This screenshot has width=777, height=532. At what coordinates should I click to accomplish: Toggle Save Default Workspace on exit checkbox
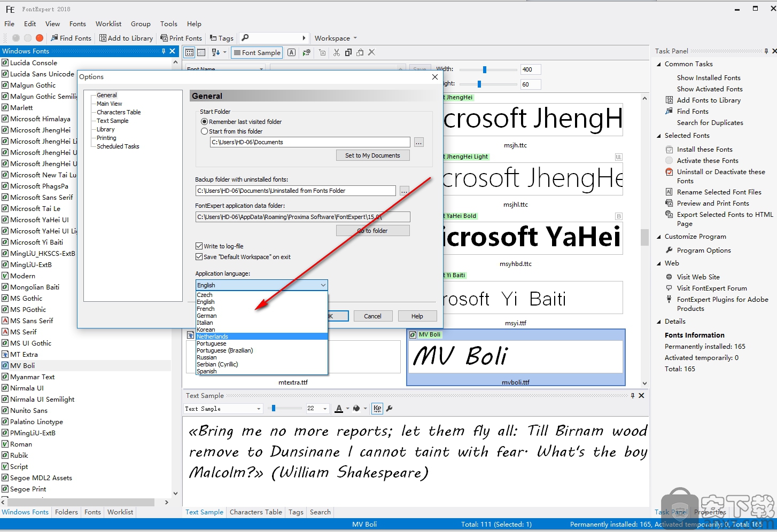[x=199, y=257]
